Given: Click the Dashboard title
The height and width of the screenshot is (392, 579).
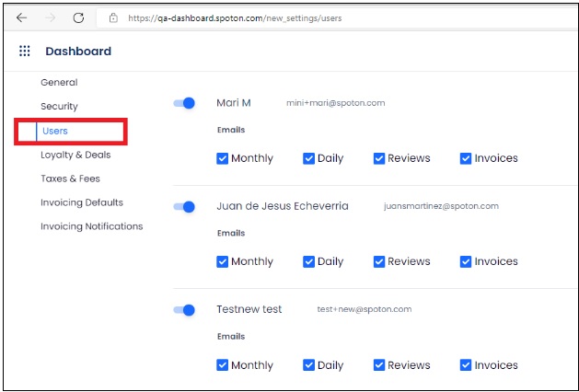Looking at the screenshot, I should pyautogui.click(x=78, y=51).
